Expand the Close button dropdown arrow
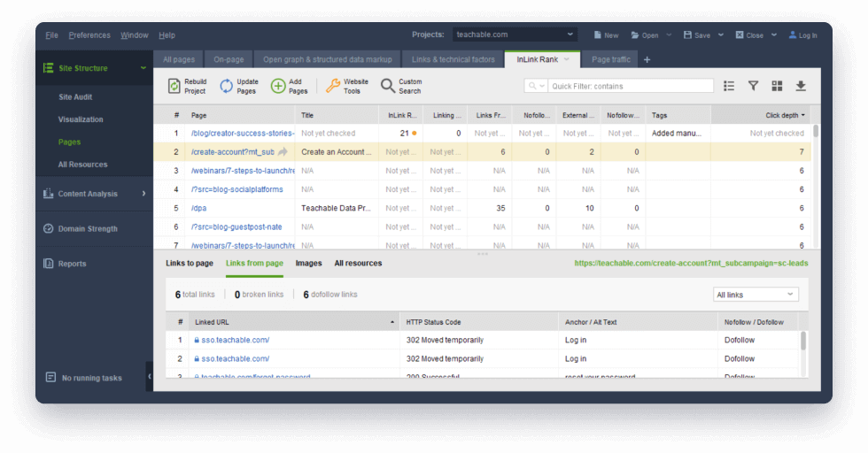The image size is (868, 453). pos(774,35)
